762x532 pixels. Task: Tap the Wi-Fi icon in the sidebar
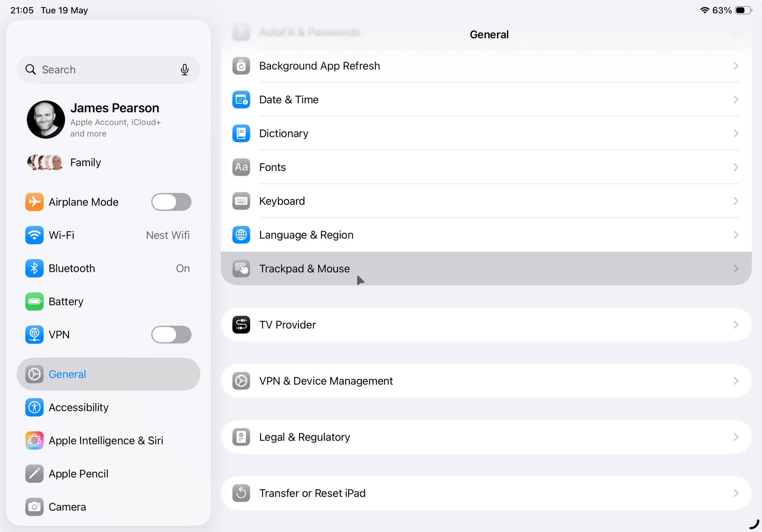pos(34,235)
